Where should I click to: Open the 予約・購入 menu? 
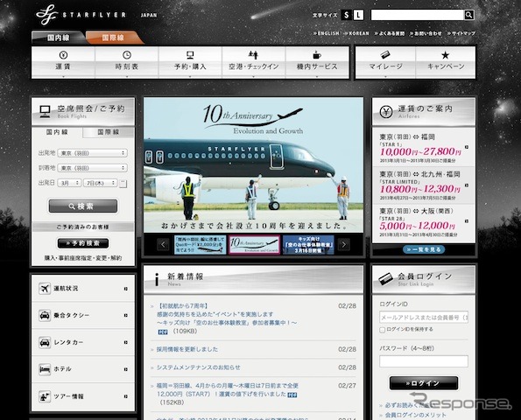tap(190, 62)
